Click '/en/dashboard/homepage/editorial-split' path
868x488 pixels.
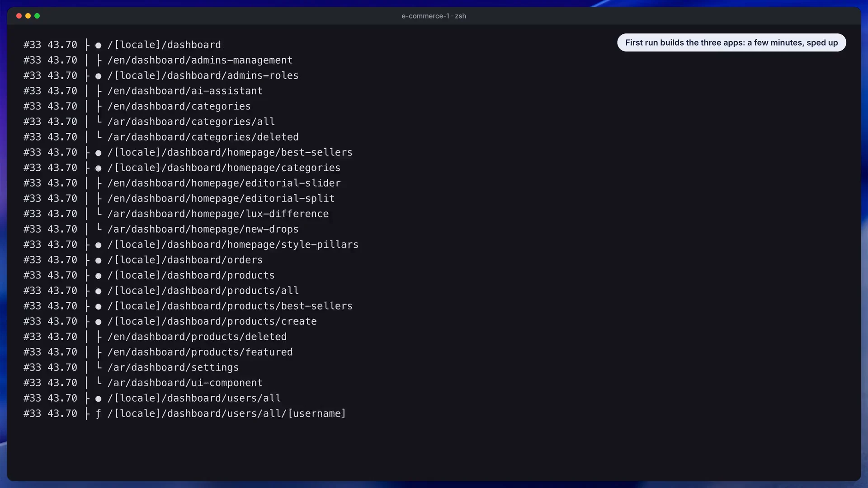pos(221,198)
